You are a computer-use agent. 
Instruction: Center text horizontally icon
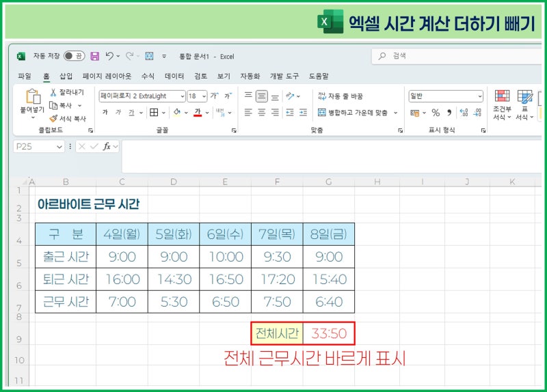[262, 112]
